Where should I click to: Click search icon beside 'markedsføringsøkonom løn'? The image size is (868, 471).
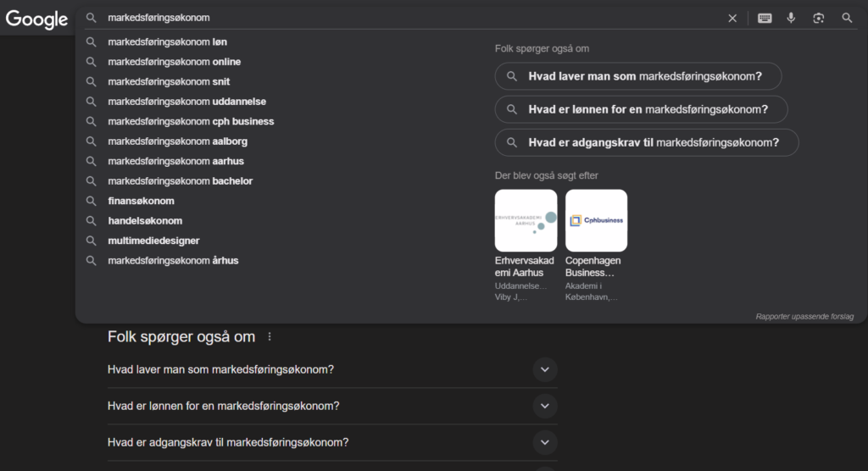coord(92,42)
